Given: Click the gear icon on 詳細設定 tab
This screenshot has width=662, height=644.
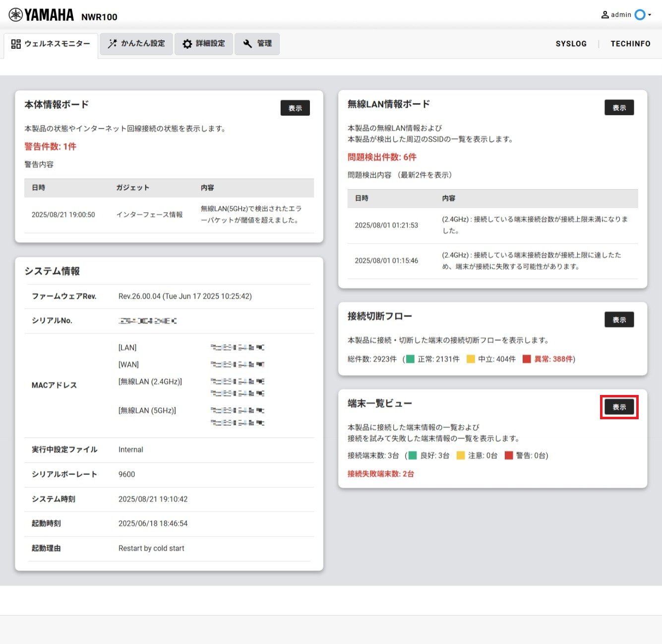Looking at the screenshot, I should pos(186,44).
